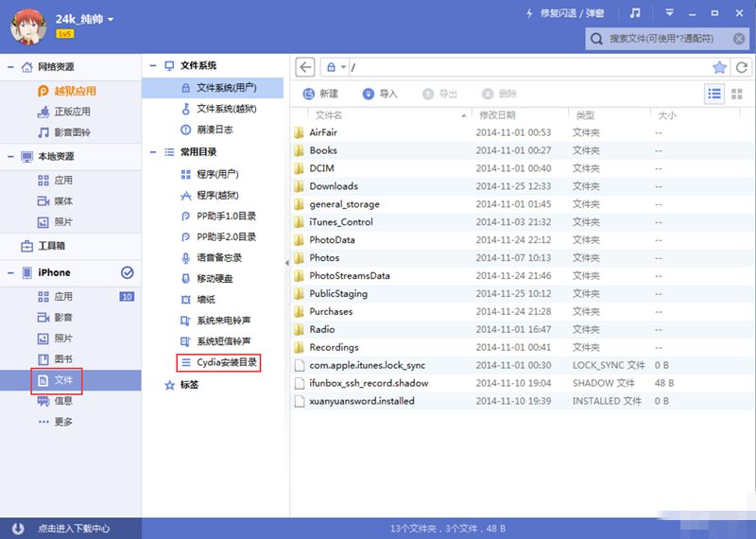Select ifunbox_ssh_record.shadow file
The image size is (756, 539).
[x=523, y=383]
